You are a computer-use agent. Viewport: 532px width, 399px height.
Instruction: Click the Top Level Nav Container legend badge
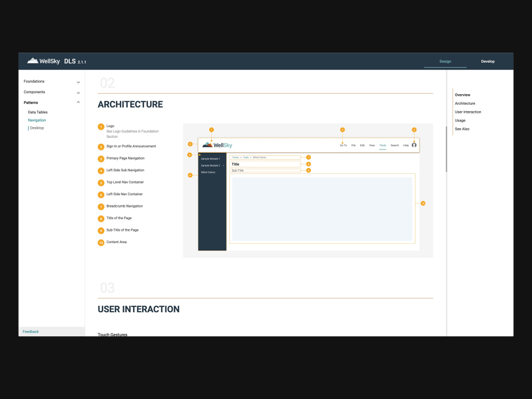click(x=101, y=183)
